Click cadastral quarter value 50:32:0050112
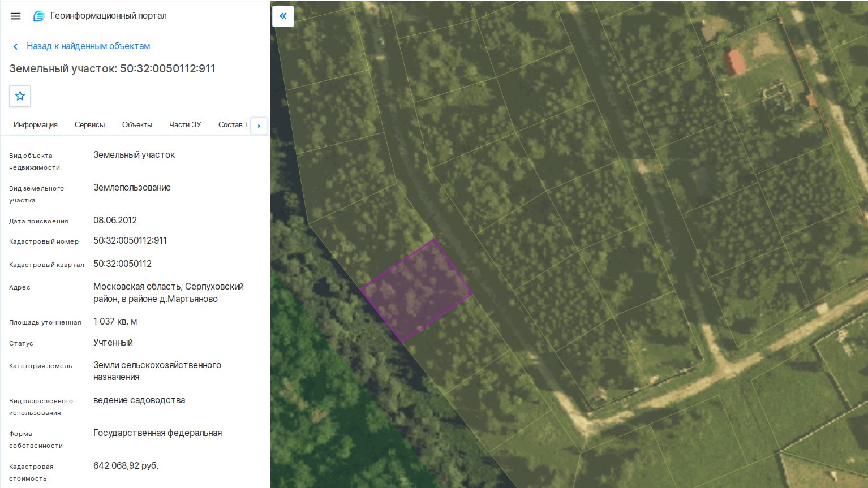The width and height of the screenshot is (868, 488). [123, 264]
